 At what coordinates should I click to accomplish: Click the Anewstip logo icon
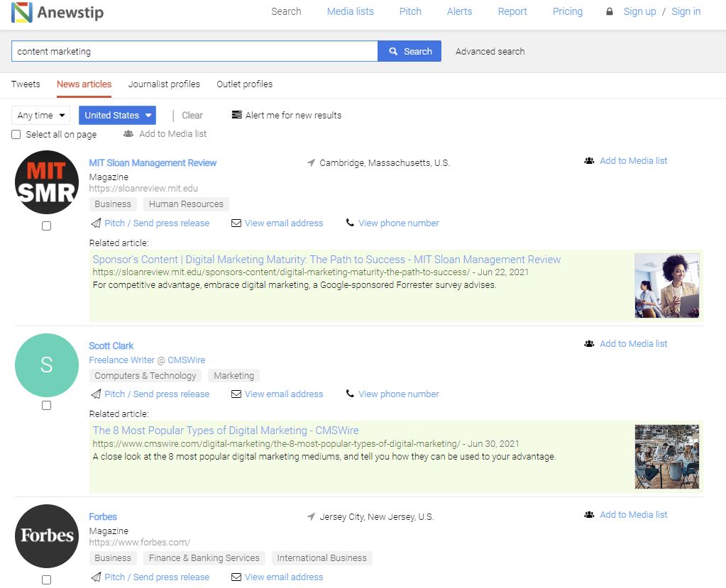[22, 12]
